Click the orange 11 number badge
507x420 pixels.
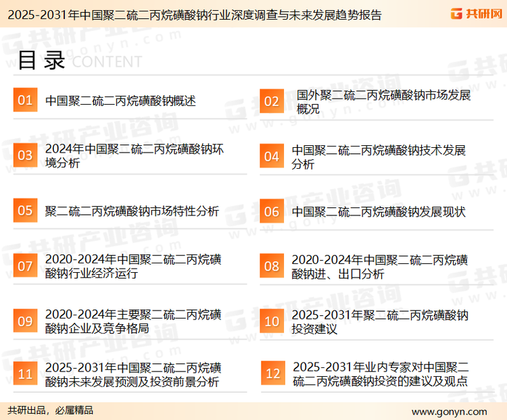(25, 373)
